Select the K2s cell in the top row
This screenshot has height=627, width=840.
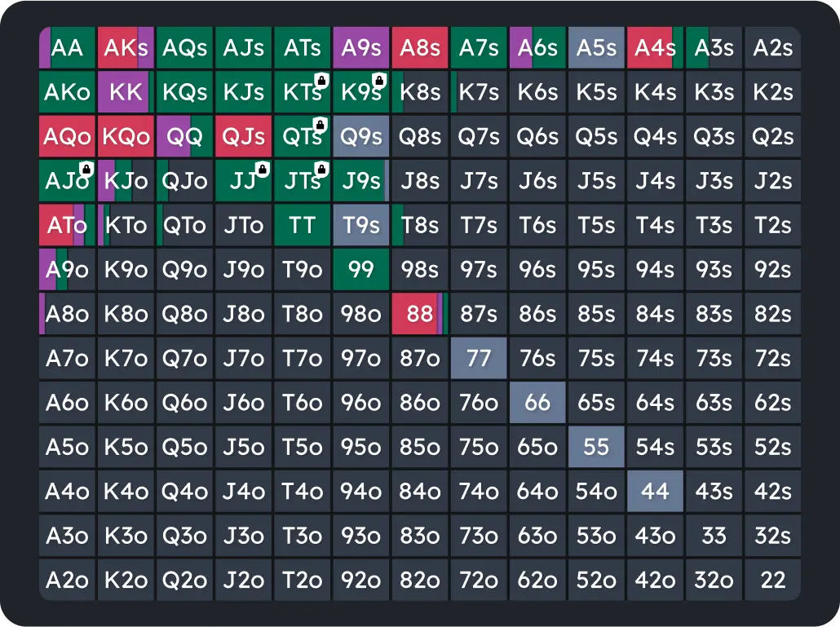(771, 91)
